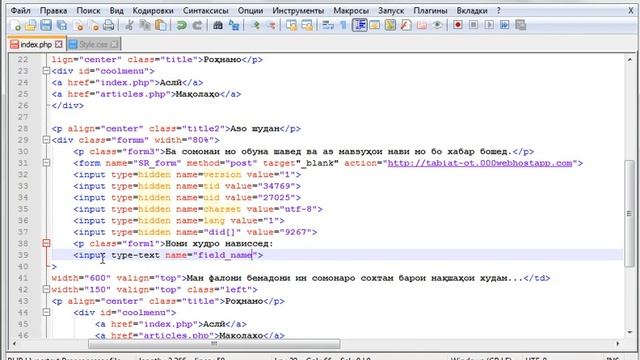640x360 pixels.
Task: Undo the last edit via the green arrow
Action: point(181,26)
